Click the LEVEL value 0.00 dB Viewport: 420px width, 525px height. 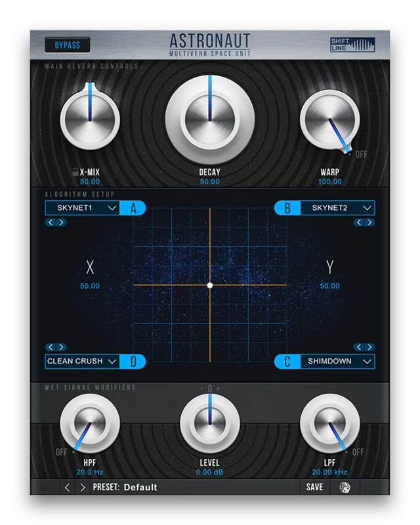tap(209, 472)
